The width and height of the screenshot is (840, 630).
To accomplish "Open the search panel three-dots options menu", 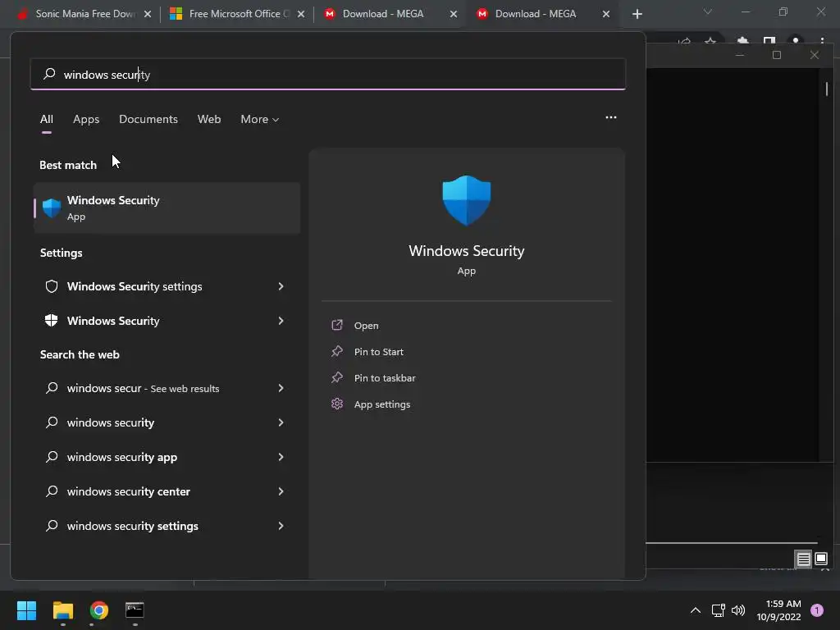I will click(x=610, y=117).
